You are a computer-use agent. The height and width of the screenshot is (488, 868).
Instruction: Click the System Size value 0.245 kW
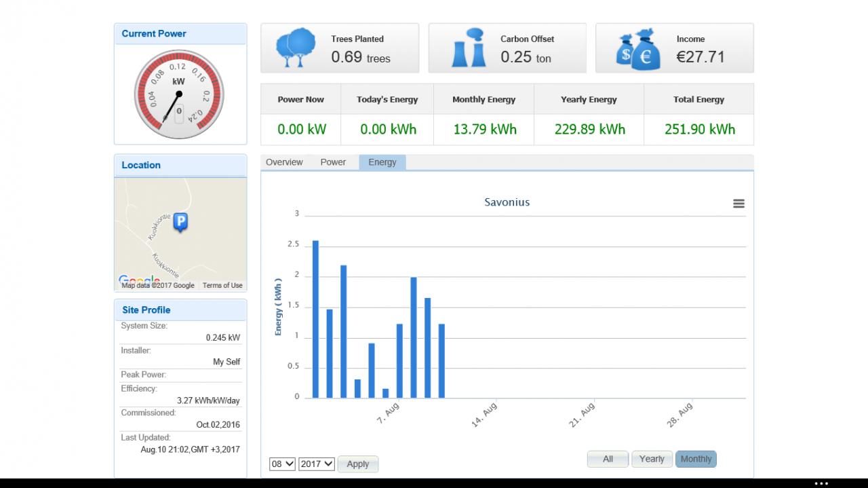223,338
